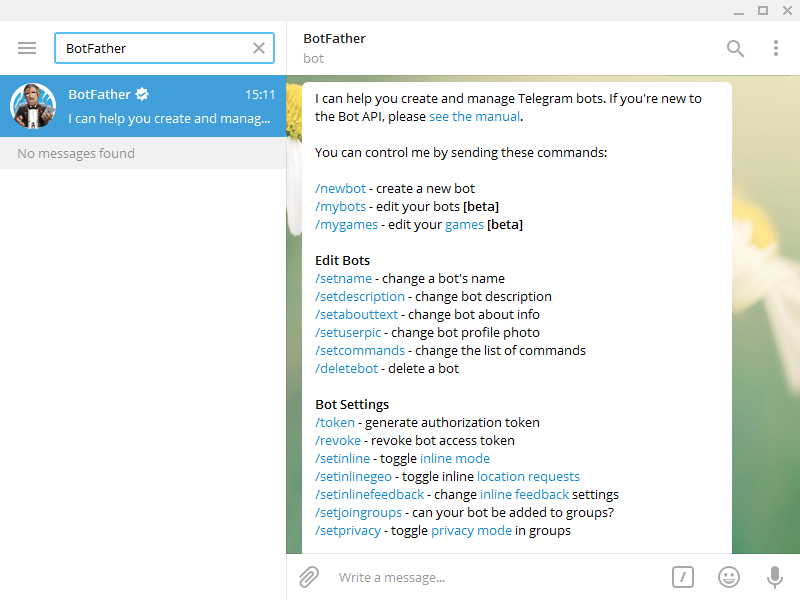800x600 pixels.
Task: Open BotFather's profile avatar in chat list
Action: tap(33, 106)
